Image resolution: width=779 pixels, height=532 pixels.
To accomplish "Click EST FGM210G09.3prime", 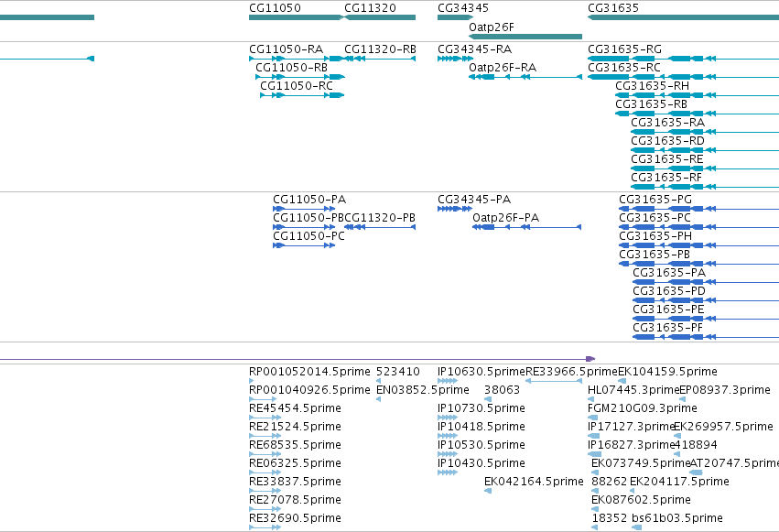I will [x=643, y=408].
